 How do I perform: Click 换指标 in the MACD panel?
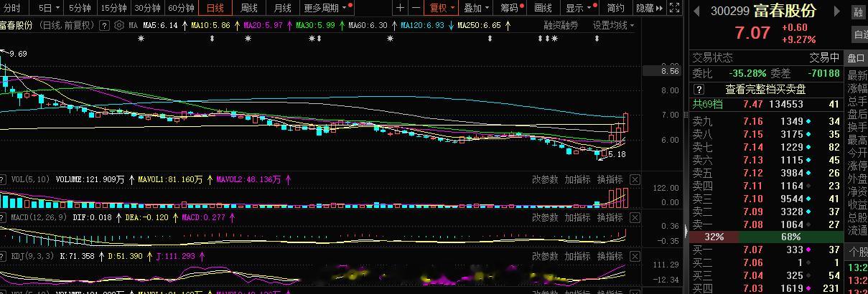tap(610, 217)
